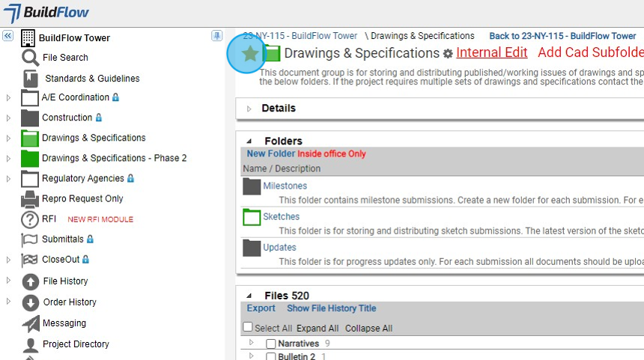Click Expand All
This screenshot has width=644, height=360.
click(x=318, y=329)
